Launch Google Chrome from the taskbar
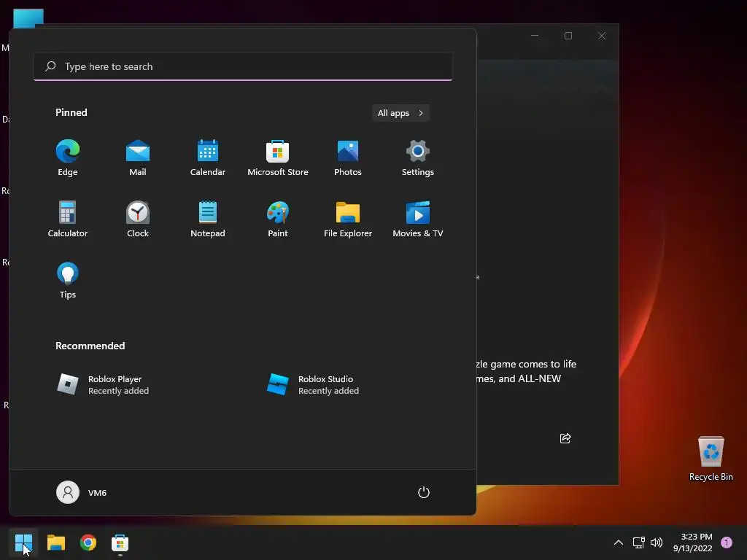 click(x=88, y=542)
